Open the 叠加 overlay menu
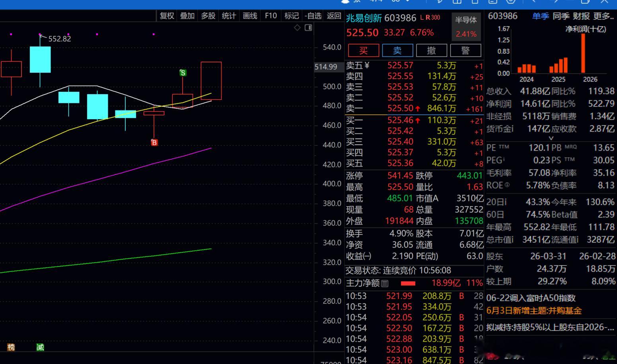Screen dimensions: 617x364 (x=187, y=16)
